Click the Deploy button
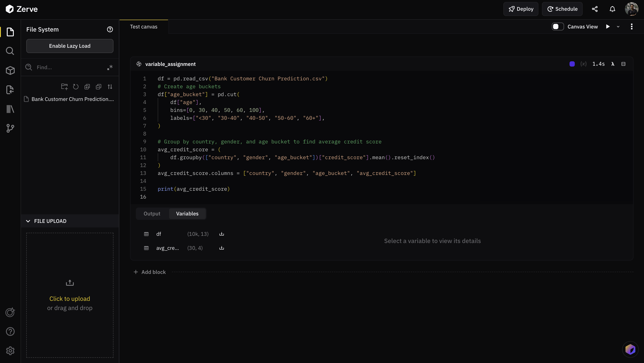Image resolution: width=644 pixels, height=363 pixels. point(521,9)
